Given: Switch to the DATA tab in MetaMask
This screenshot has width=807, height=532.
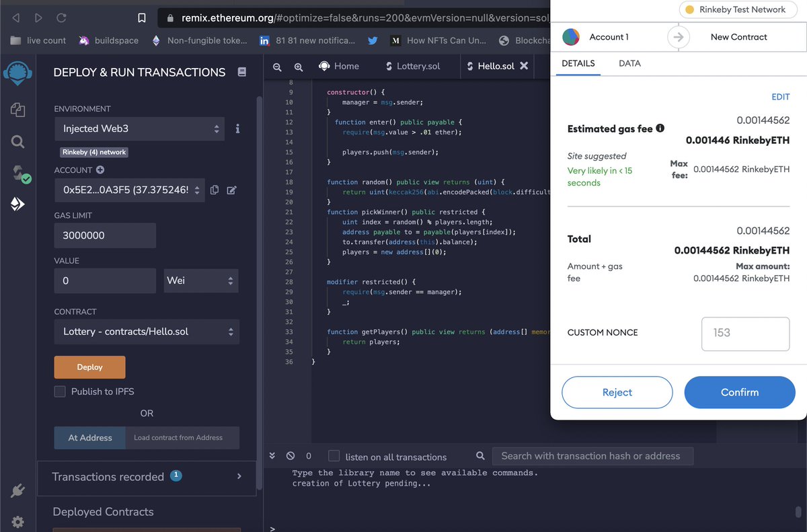Looking at the screenshot, I should (629, 63).
